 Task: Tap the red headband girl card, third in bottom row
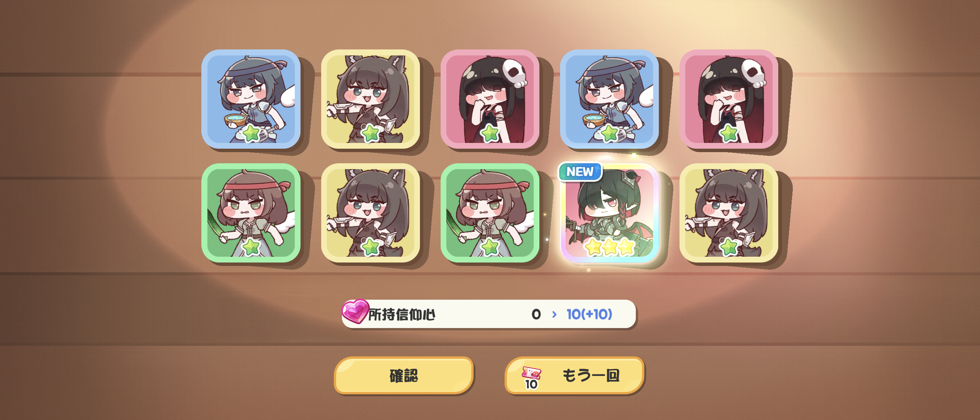click(x=490, y=213)
